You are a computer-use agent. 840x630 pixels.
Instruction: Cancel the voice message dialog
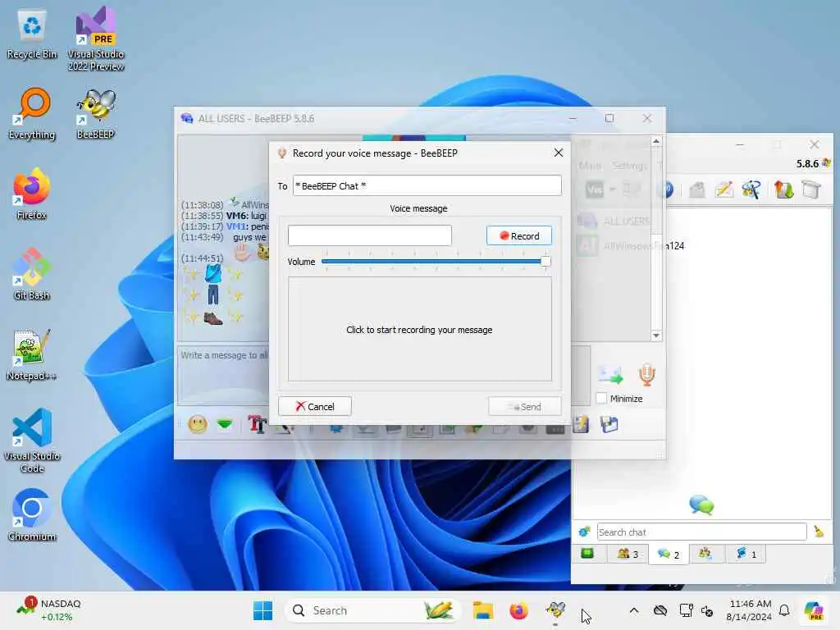click(x=314, y=406)
